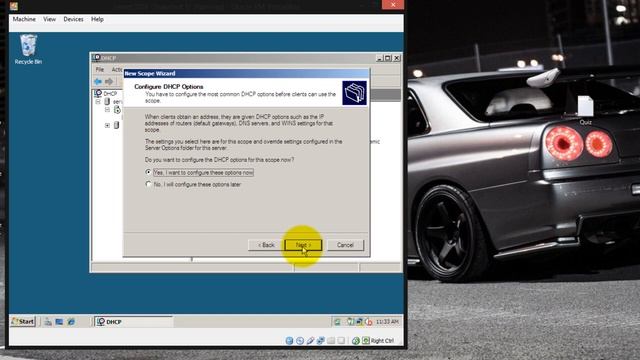Screen dimensions: 640x360
Task: Click the red shield security tray icon
Action: 369,322
